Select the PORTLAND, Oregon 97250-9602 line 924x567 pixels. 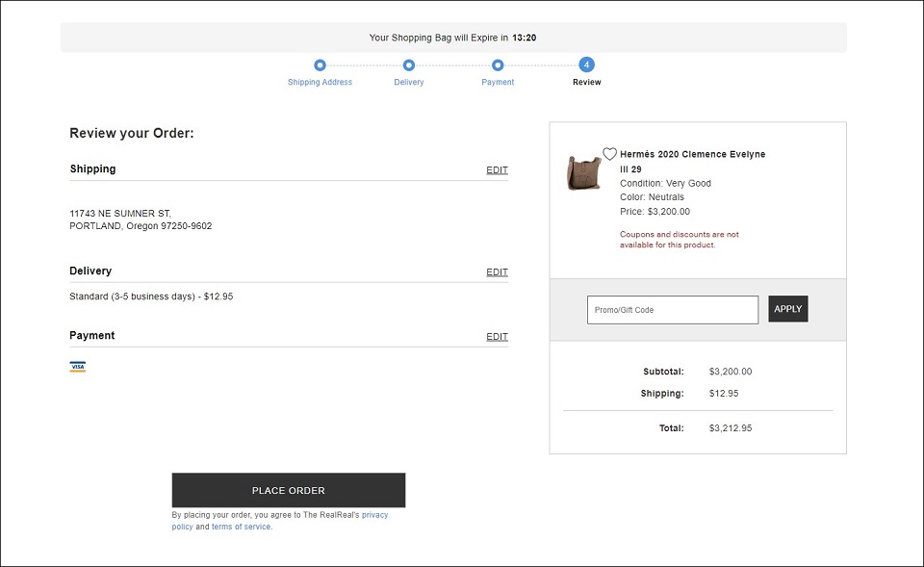pos(141,225)
